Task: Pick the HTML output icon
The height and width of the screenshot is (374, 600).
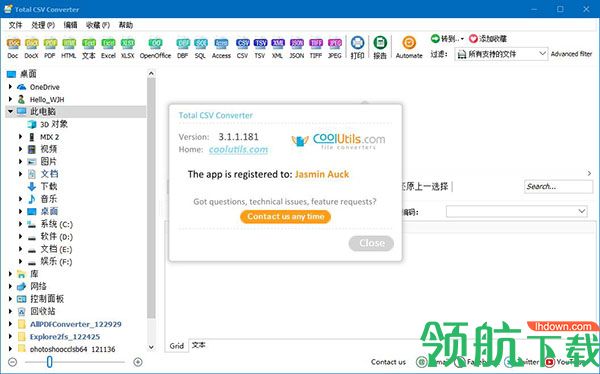Action: pos(69,43)
